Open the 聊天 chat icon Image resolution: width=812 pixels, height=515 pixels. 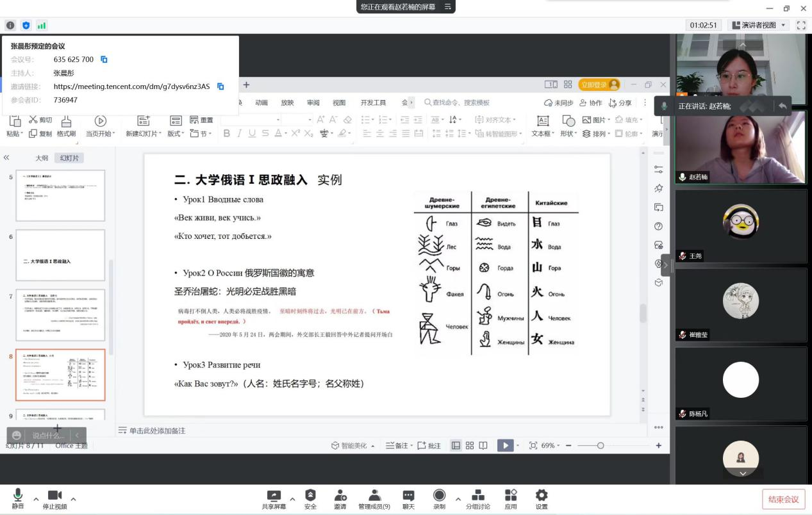point(408,496)
